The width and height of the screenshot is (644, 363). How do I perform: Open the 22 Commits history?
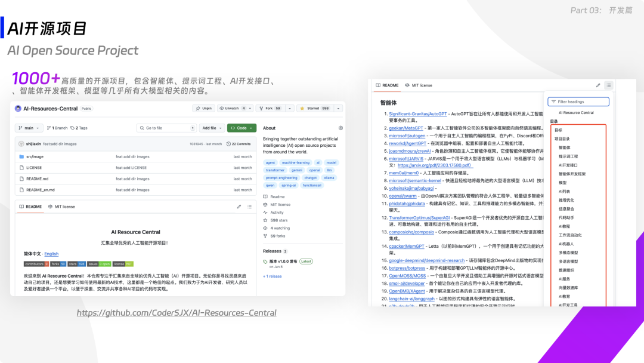tap(239, 144)
